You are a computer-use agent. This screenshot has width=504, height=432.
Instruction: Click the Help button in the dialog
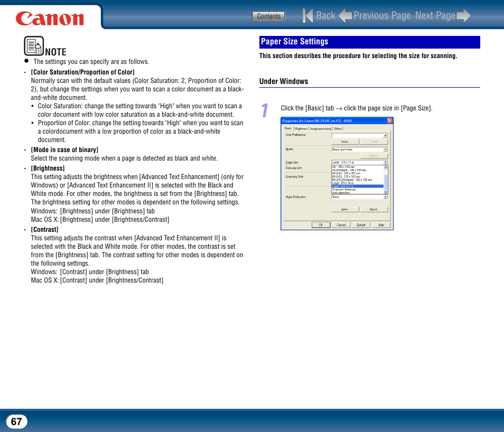(381, 224)
